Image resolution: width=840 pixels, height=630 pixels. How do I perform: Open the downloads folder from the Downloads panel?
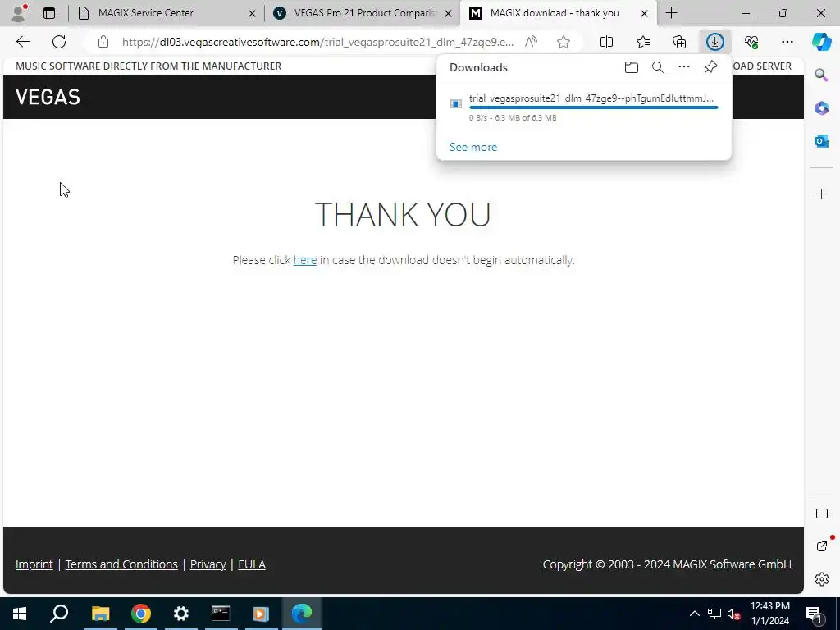[632, 67]
